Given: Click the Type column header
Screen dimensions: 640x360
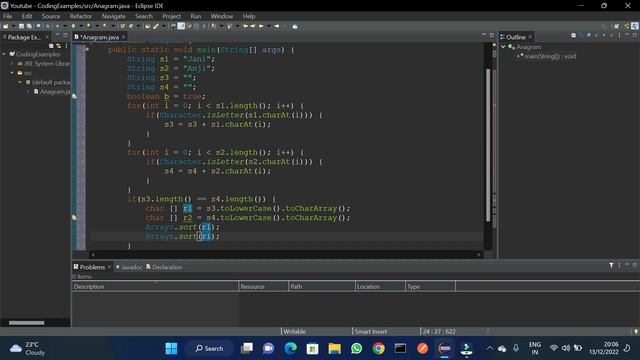Looking at the screenshot, I should tap(430, 287).
